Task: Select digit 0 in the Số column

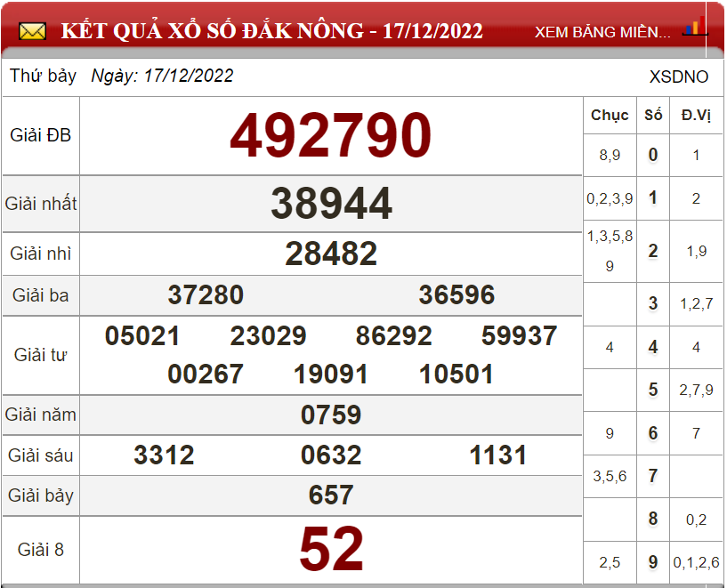Action: pyautogui.click(x=653, y=155)
